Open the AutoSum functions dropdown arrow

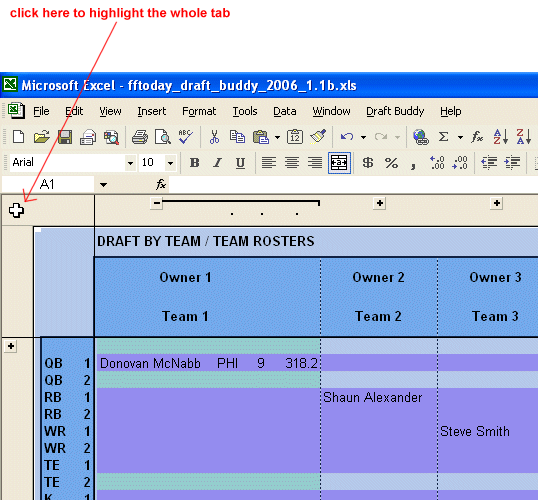pyautogui.click(x=460, y=138)
